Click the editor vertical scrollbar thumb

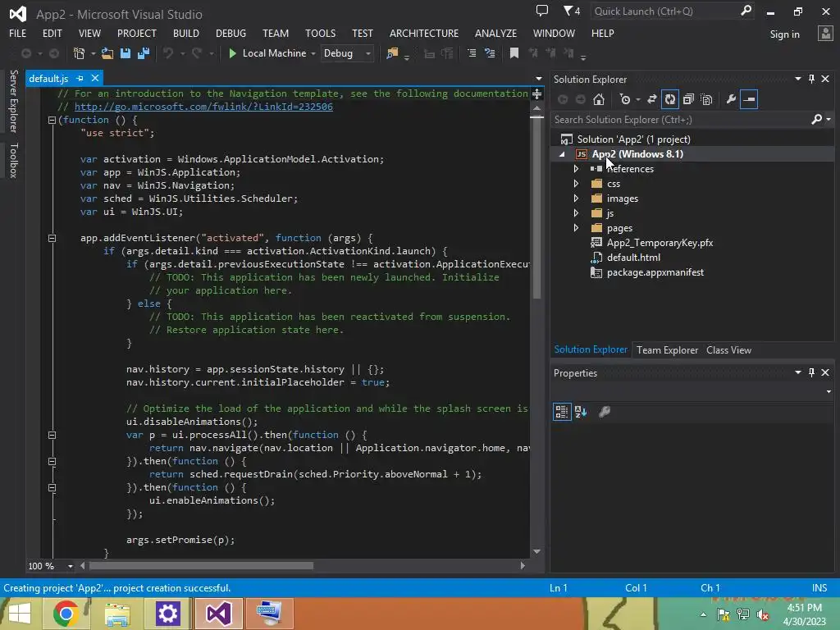(536, 209)
